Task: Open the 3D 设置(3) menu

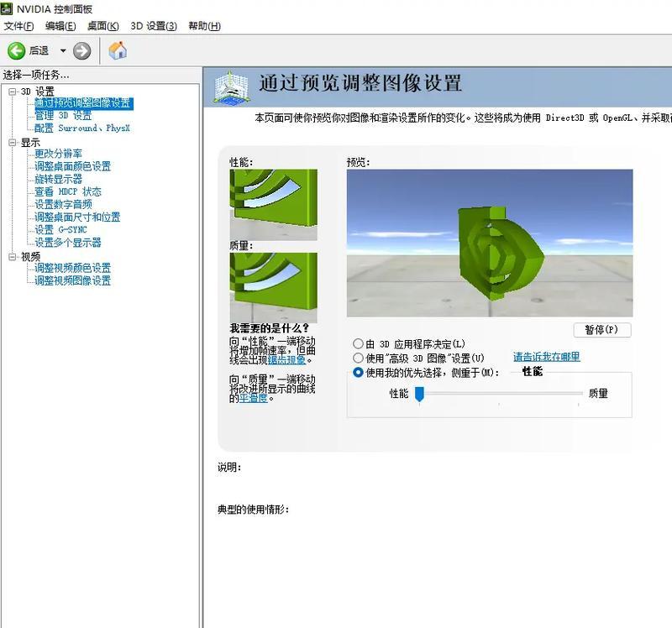Action: [154, 26]
